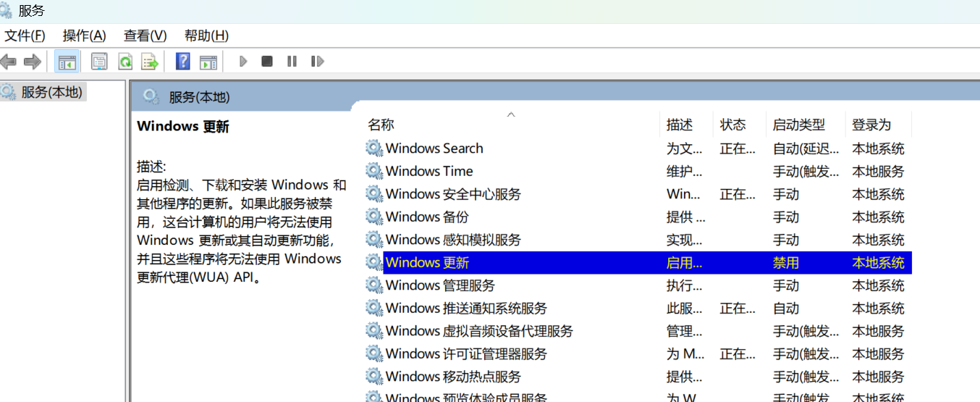Click the gear icon beside Windows 虚拟音频设备代理服务
980x402 pixels.
(x=373, y=331)
